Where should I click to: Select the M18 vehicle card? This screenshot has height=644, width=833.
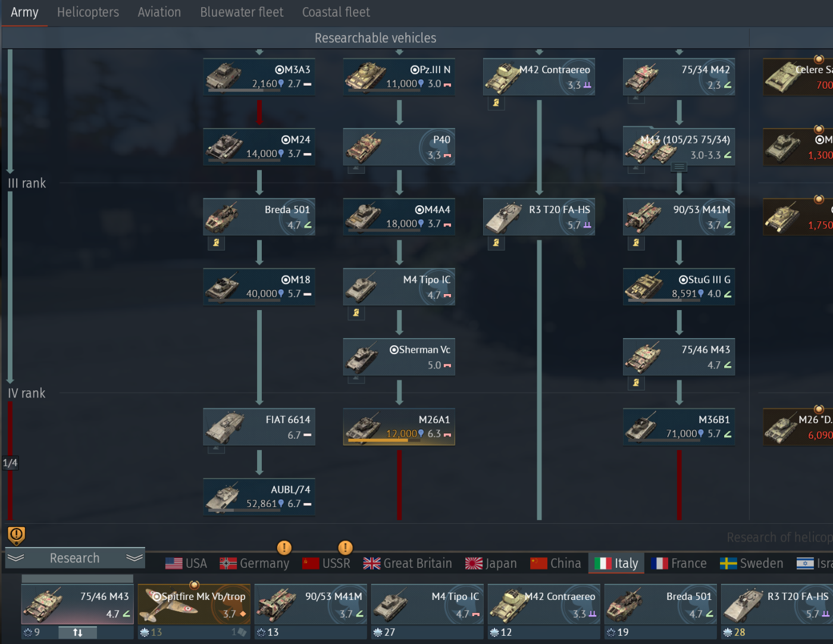tap(259, 287)
